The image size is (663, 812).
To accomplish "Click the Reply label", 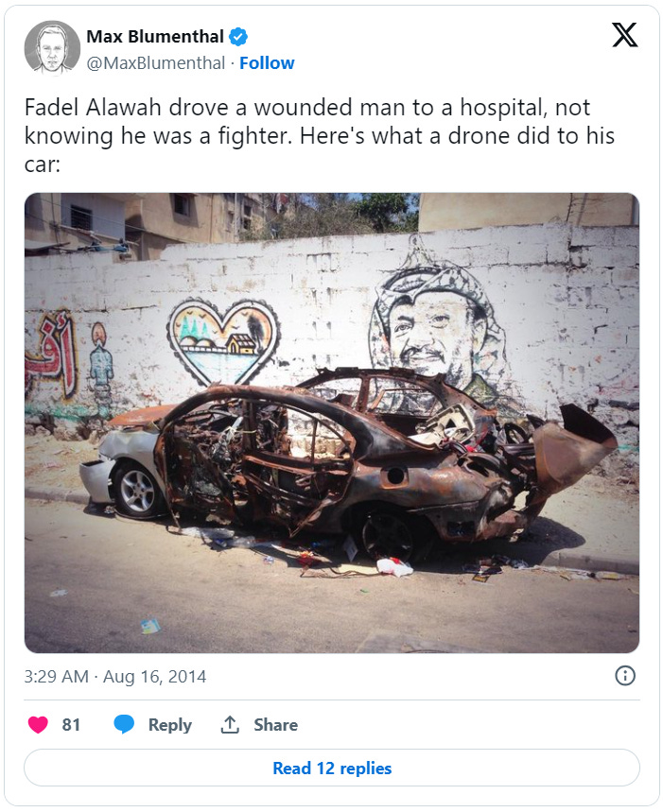I will tap(170, 725).
